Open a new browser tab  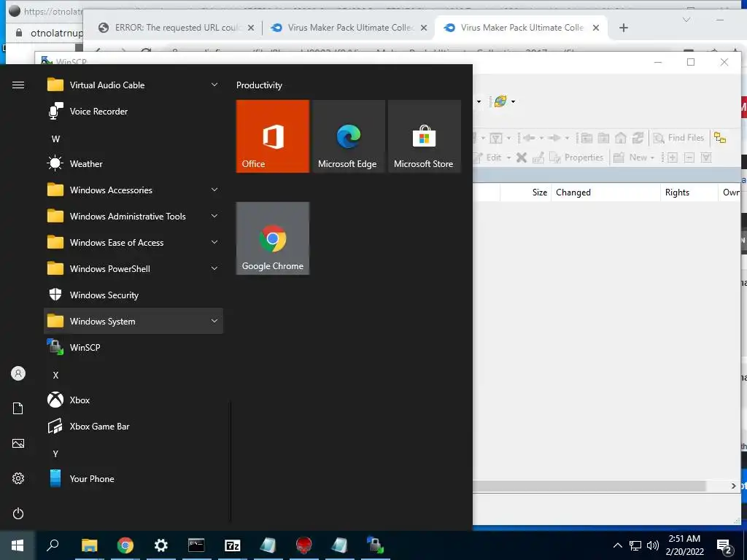coord(624,28)
